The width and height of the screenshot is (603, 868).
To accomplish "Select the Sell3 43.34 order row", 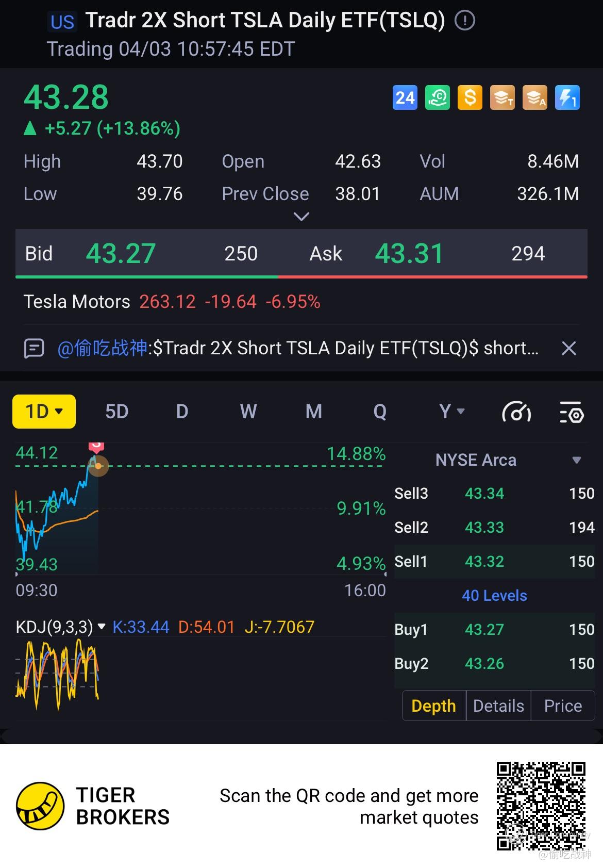I will pos(494,494).
